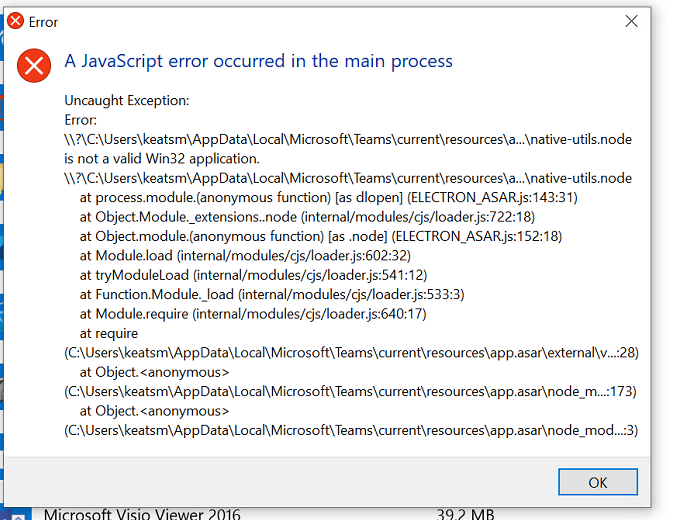Click the Function.Module._load stack line
This screenshot has width=676, height=520.
point(272,294)
